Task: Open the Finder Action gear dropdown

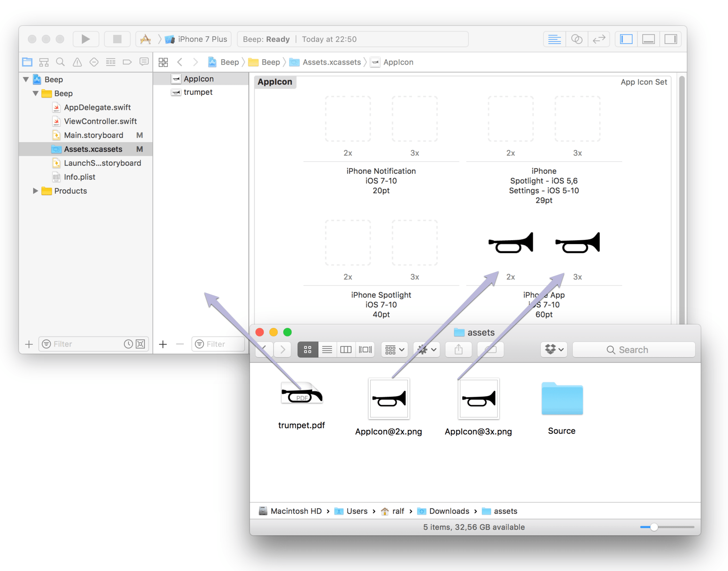Action: tap(427, 350)
